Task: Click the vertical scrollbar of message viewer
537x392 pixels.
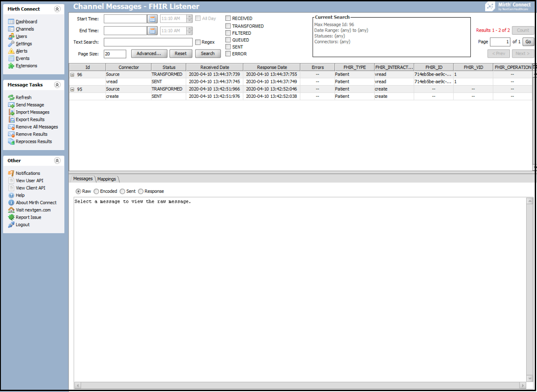Action: 529,290
